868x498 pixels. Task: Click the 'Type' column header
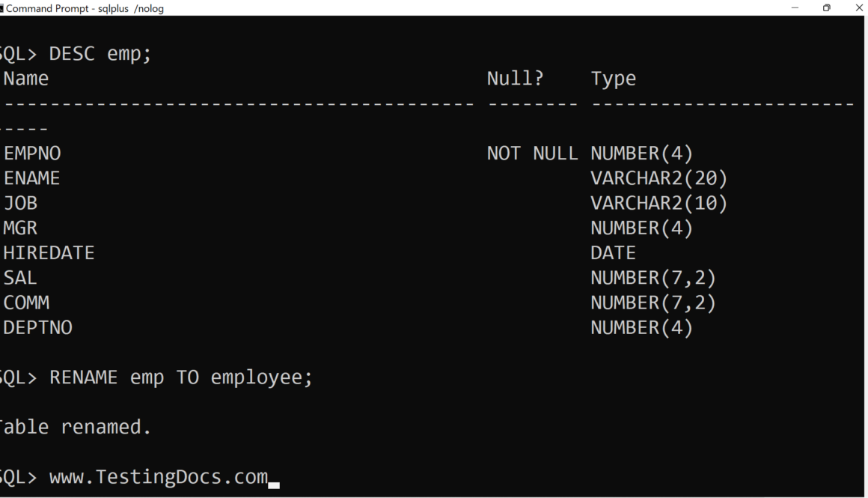pyautogui.click(x=613, y=79)
